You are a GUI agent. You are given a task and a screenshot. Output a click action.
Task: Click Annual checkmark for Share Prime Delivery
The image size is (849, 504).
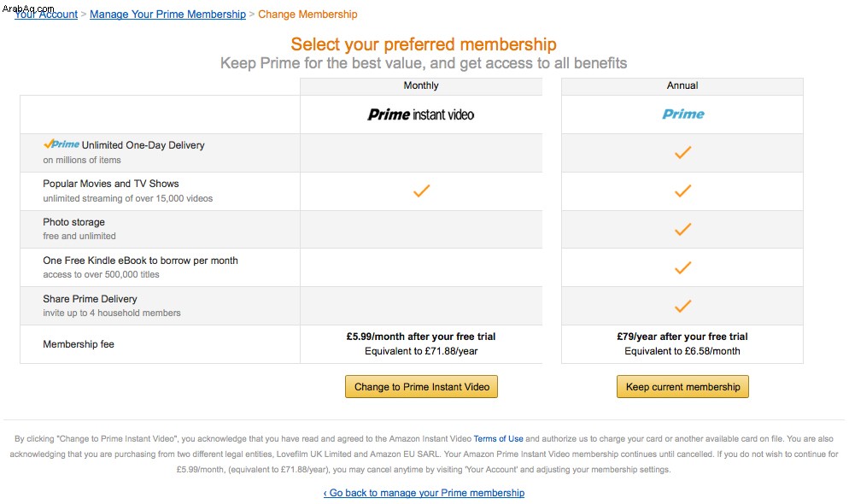[682, 306]
